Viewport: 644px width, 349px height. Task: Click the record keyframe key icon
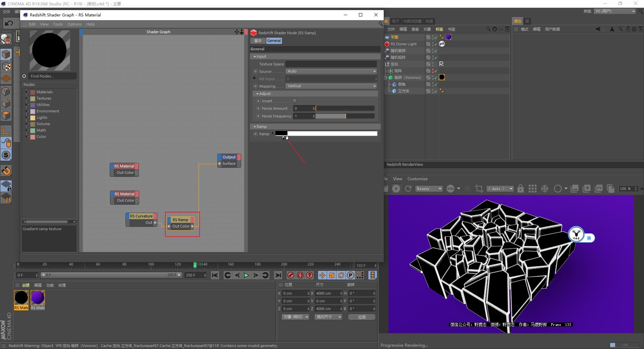290,275
